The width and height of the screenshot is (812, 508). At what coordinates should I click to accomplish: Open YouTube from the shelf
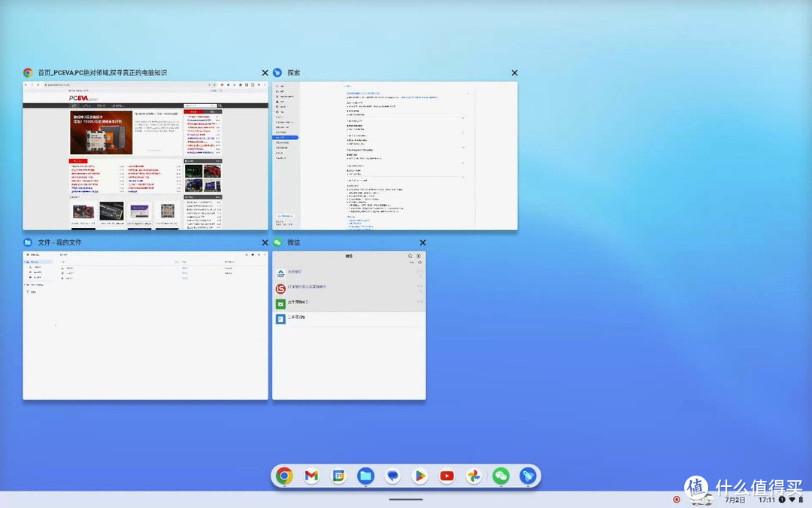tap(447, 476)
